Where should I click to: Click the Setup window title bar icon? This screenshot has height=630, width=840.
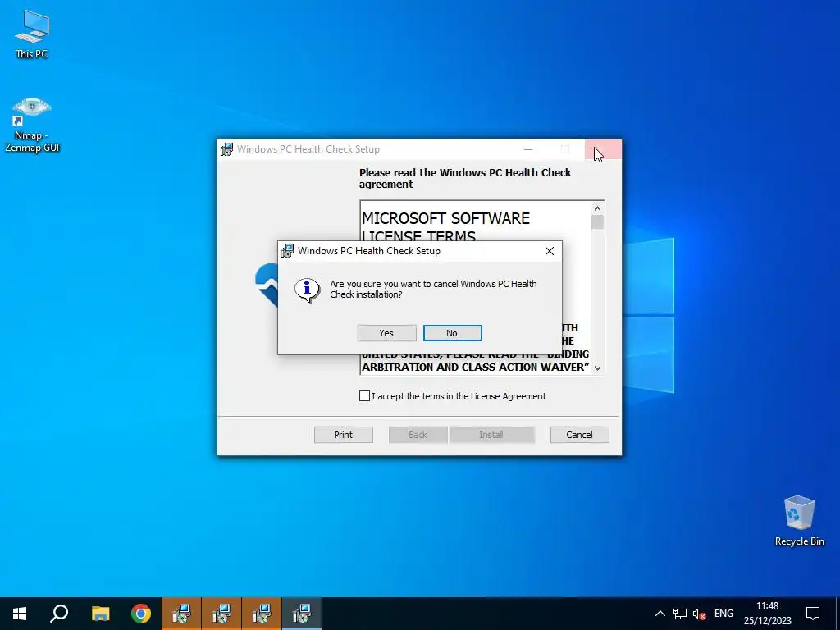click(227, 149)
